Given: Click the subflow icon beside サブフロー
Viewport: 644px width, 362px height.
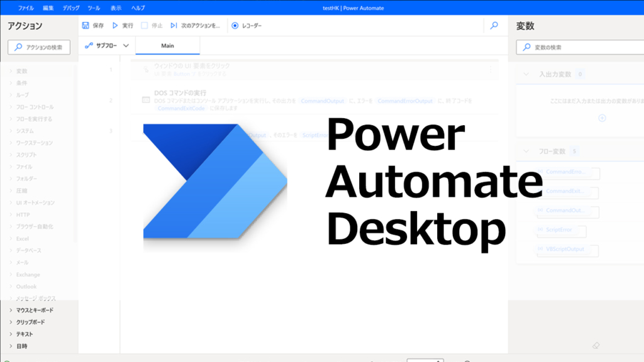Looking at the screenshot, I should (88, 45).
